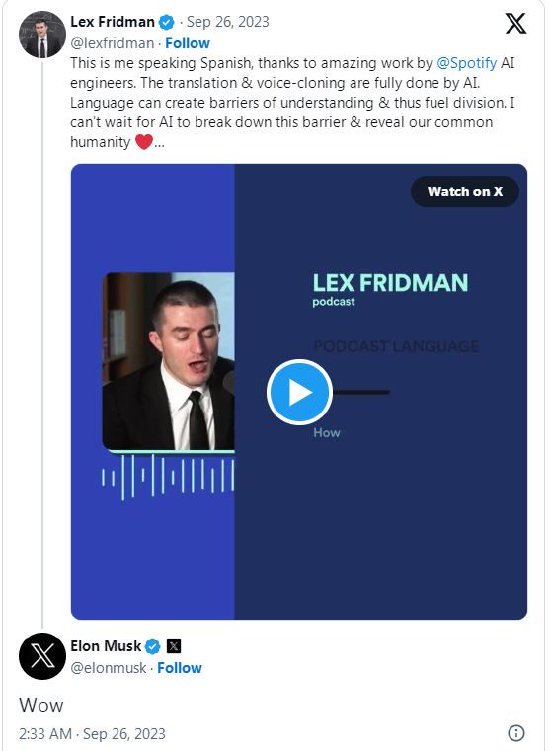This screenshot has width=550, height=751.
Task: Click the Watch on X button
Action: pos(465,192)
